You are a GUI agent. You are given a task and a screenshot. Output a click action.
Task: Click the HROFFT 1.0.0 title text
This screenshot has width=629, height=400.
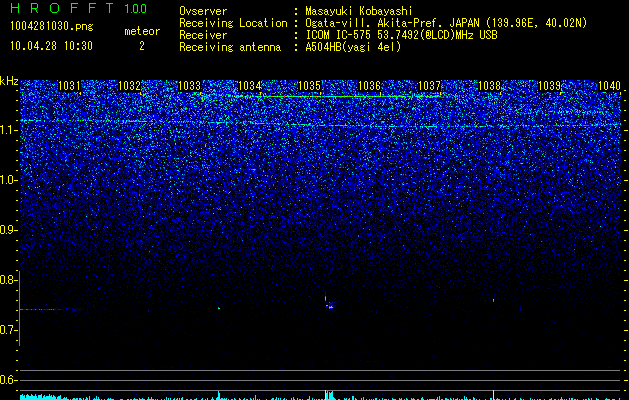(x=79, y=8)
